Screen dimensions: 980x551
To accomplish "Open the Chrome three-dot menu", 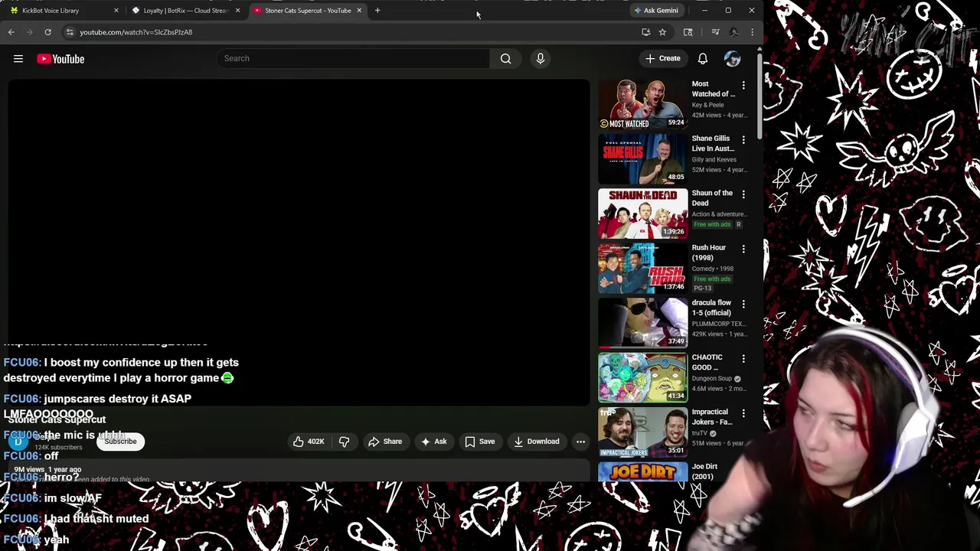I will (752, 32).
